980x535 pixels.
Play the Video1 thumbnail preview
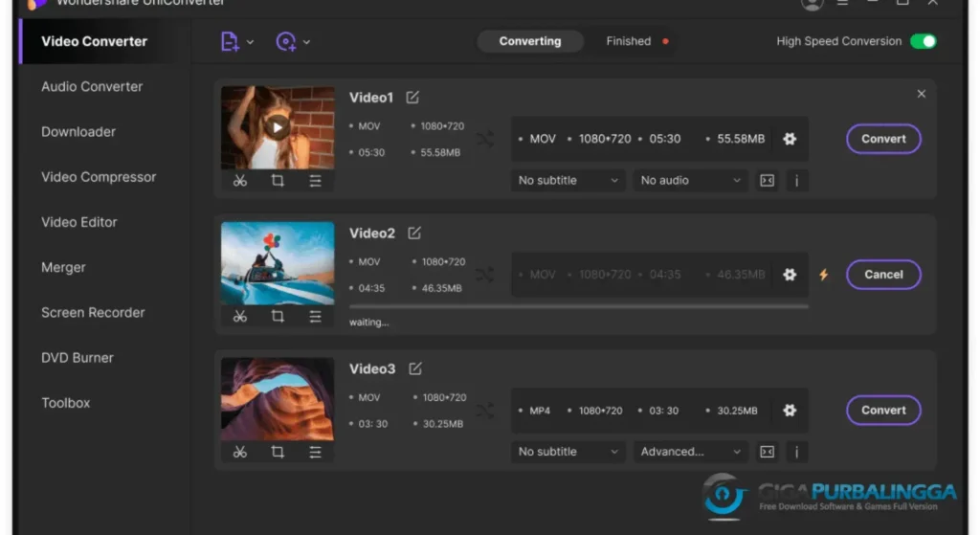point(277,127)
